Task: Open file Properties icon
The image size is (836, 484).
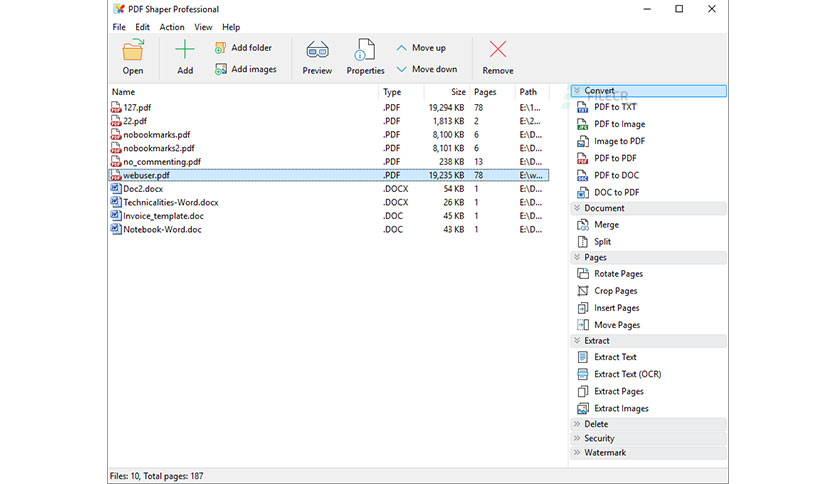Action: pyautogui.click(x=365, y=50)
